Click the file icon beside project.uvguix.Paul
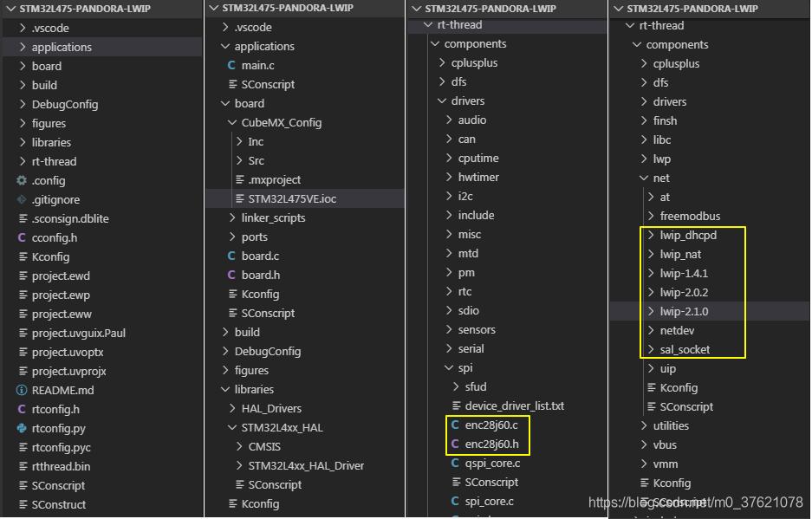This screenshot has height=519, width=812. [x=23, y=333]
